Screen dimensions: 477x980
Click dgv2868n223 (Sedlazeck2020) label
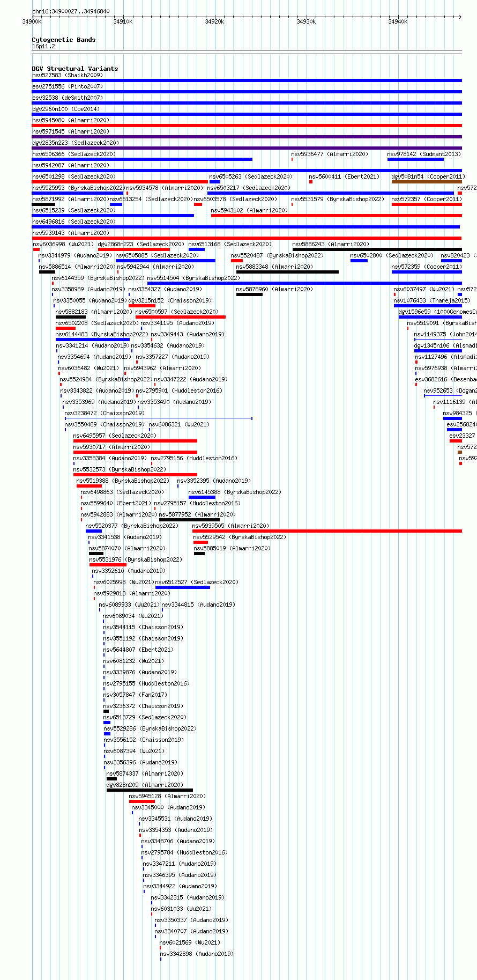[x=141, y=244]
